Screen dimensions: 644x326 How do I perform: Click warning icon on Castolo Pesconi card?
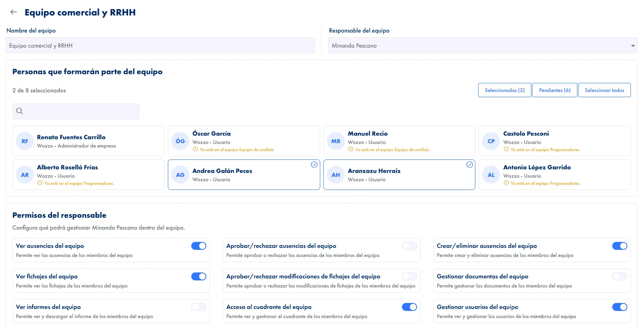tap(506, 150)
